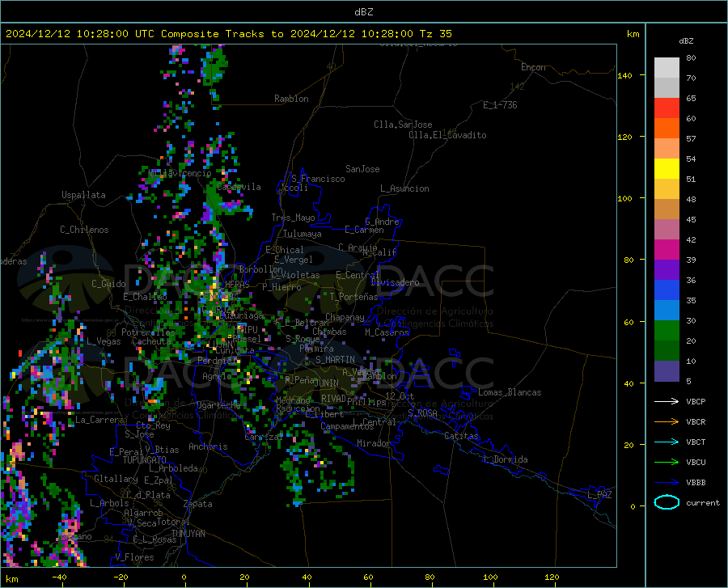Click the E_1-736 label

[x=500, y=105]
